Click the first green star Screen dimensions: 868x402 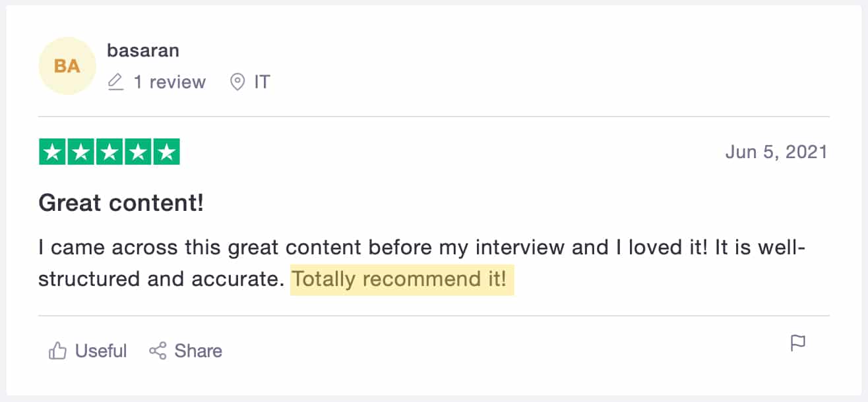click(51, 152)
